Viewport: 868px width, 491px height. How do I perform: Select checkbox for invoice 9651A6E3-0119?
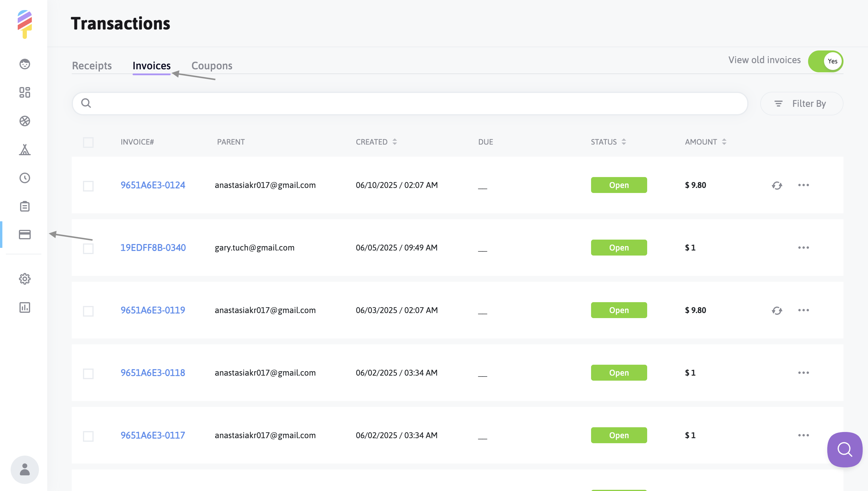(x=88, y=311)
